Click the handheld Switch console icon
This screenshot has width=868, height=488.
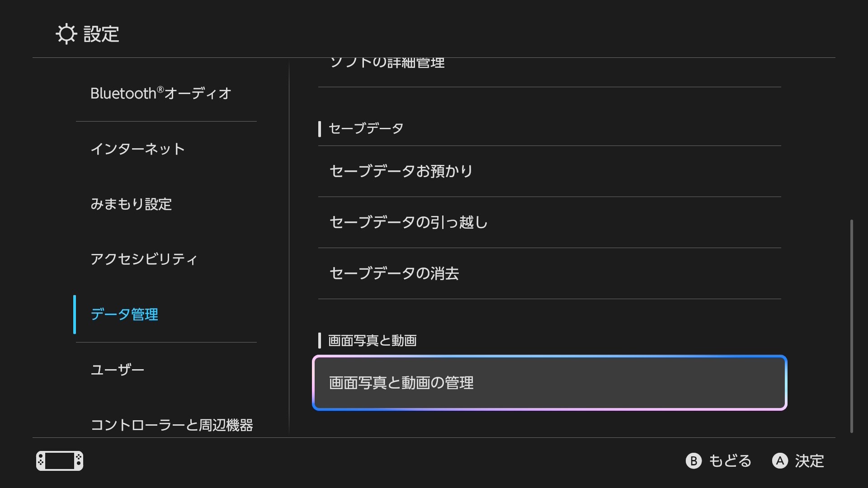coord(60,461)
